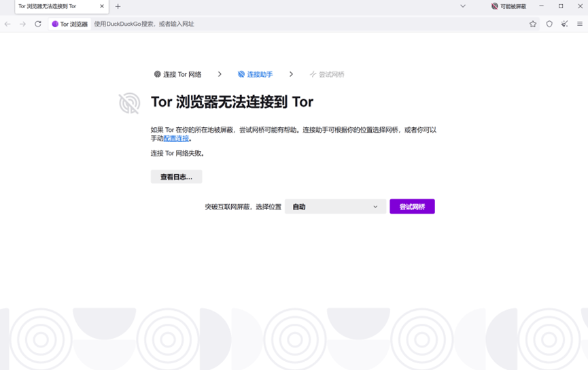The height and width of the screenshot is (370, 588).
Task: Close the Tor 浏览器无法连接到 Tor tab
Action: (x=102, y=6)
